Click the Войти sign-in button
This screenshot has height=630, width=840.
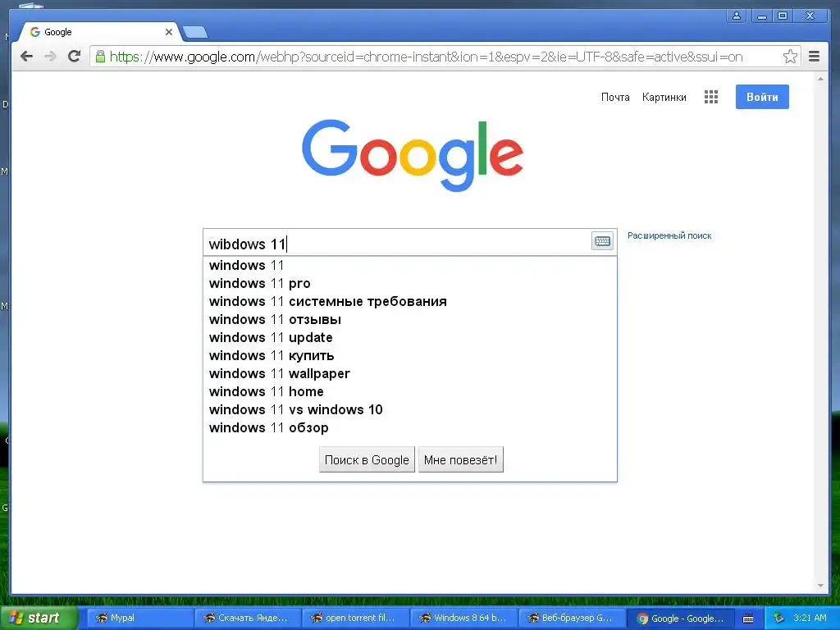(762, 97)
